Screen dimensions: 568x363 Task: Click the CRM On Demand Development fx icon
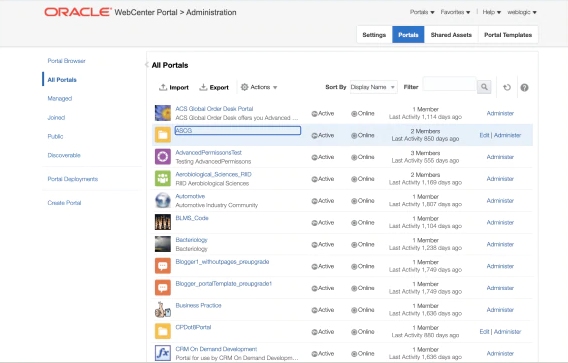(163, 353)
